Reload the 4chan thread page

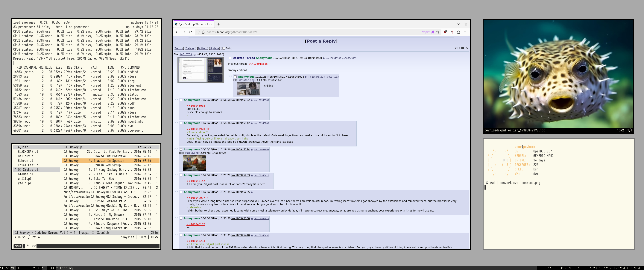(x=191, y=32)
